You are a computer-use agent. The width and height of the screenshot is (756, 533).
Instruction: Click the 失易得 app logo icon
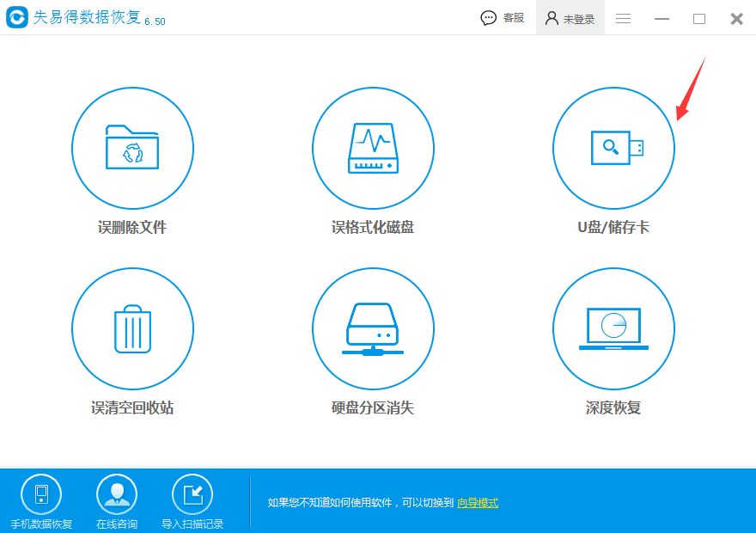[x=15, y=16]
